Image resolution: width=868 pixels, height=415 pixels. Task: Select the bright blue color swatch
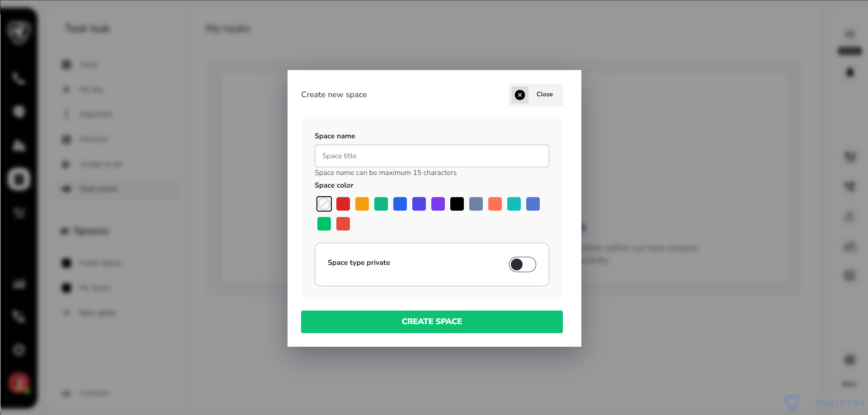400,204
